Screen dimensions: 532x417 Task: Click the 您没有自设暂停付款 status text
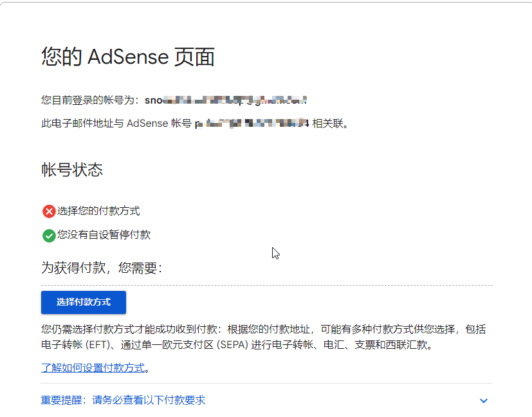tap(104, 235)
